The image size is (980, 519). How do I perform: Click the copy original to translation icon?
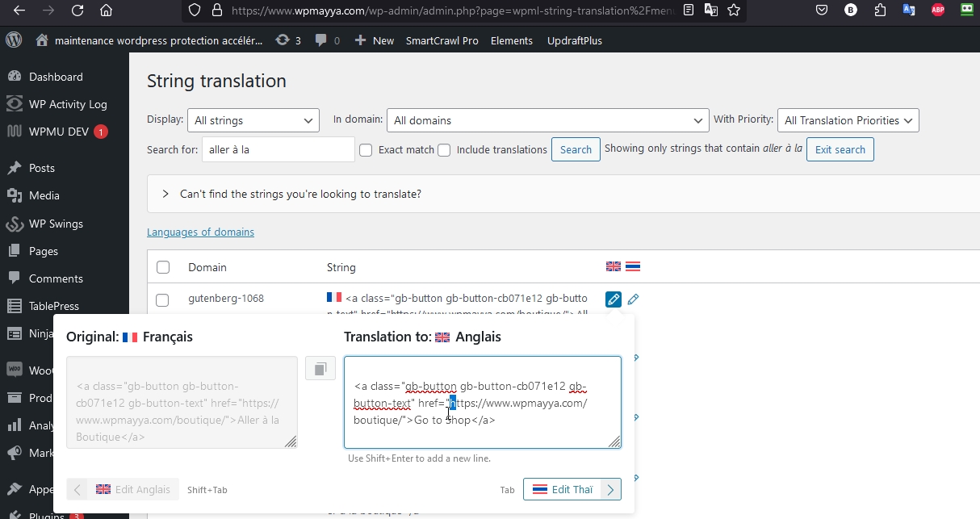(320, 369)
